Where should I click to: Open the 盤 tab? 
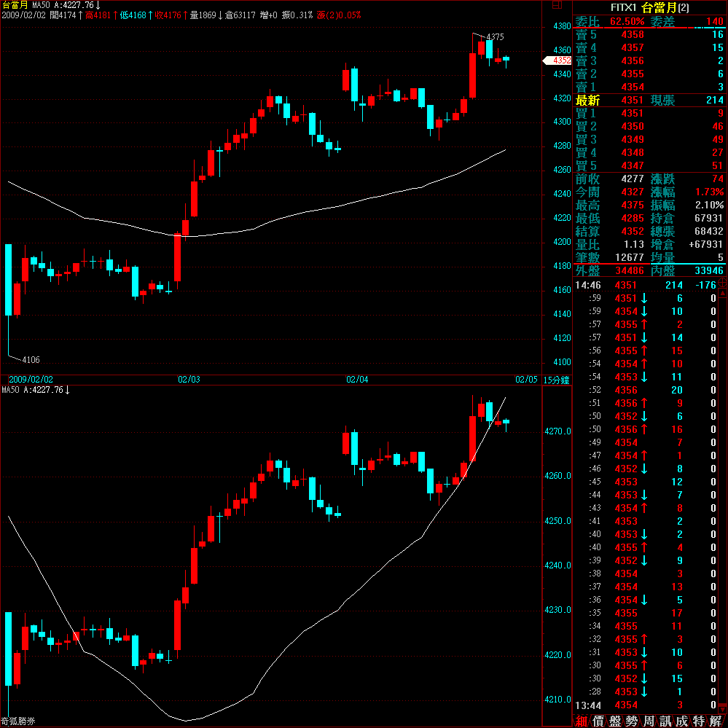coord(615,721)
